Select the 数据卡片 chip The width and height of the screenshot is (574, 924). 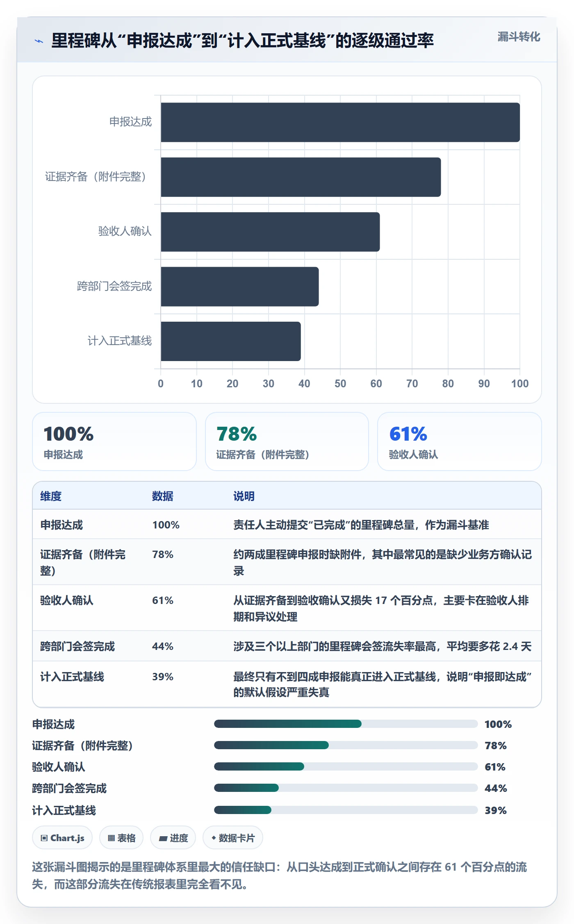[233, 838]
